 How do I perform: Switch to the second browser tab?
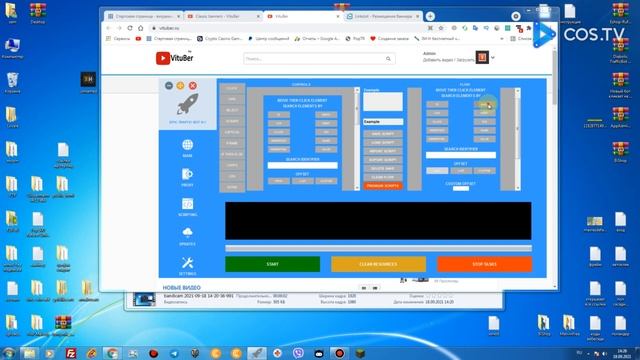(223, 16)
